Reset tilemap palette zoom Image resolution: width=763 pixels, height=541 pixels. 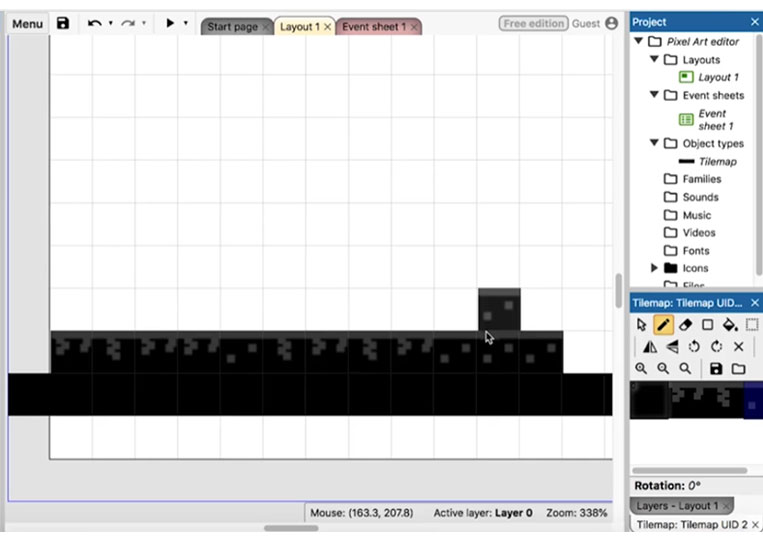pyautogui.click(x=685, y=369)
